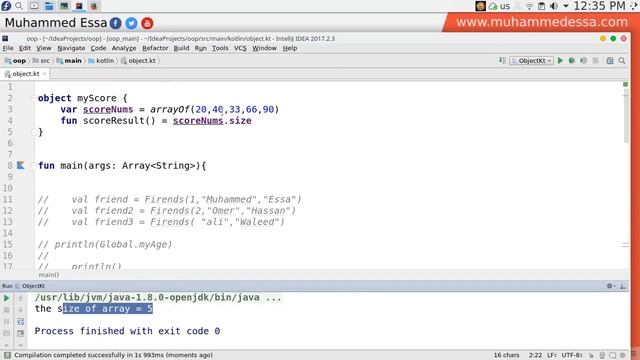Open the Build menu

[x=181, y=48]
